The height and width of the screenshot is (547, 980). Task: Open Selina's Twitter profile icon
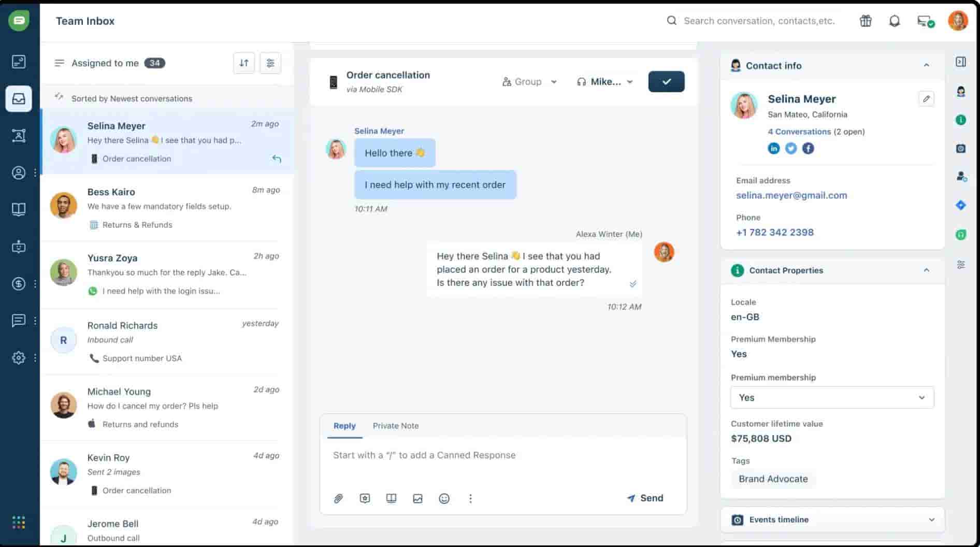click(791, 148)
